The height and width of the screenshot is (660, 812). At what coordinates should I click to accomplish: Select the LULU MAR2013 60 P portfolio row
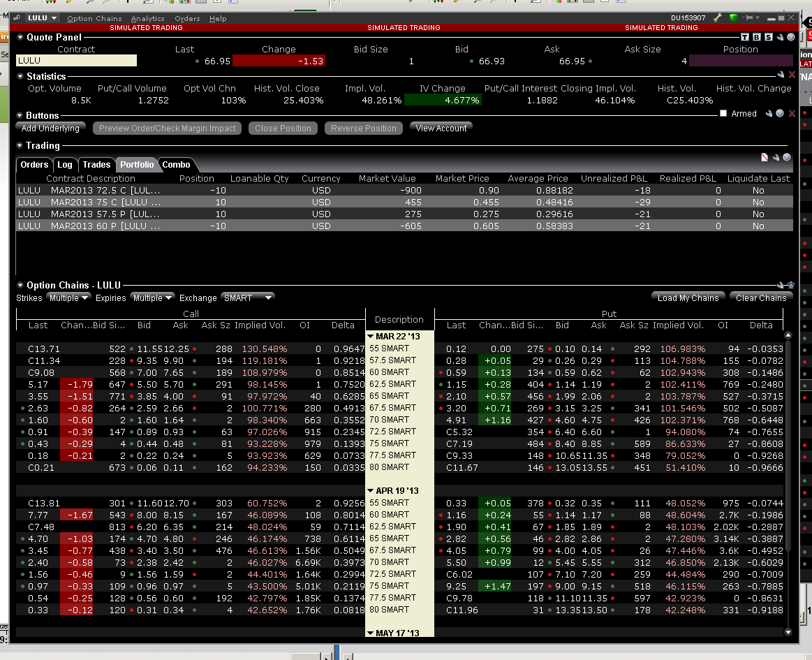404,226
